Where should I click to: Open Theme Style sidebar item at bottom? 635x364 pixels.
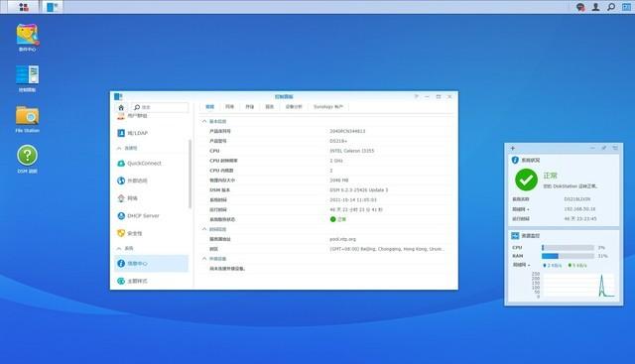151,281
